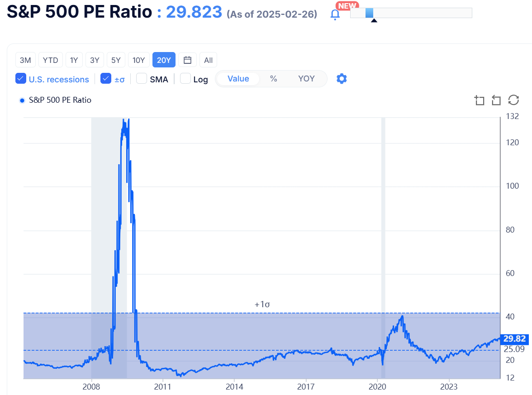Click the 100 y-axis label
This screenshot has height=395, width=532.
512,186
